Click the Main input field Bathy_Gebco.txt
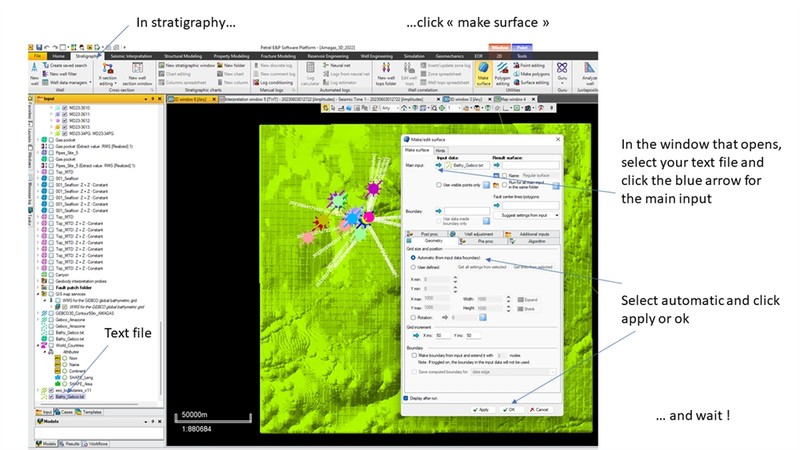The width and height of the screenshot is (800, 450). click(x=467, y=165)
